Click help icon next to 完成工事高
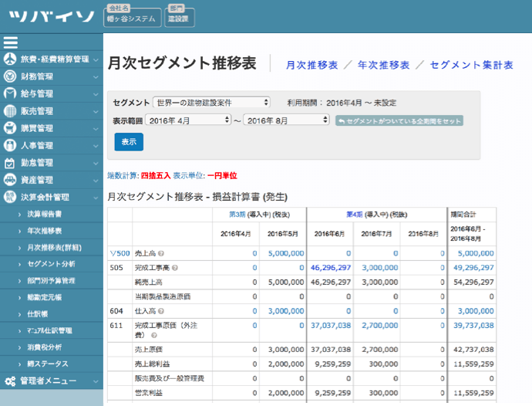The width and height of the screenshot is (532, 406). coord(176,268)
